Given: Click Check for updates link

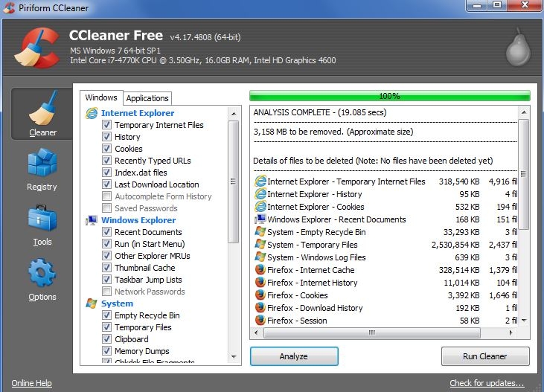Looking at the screenshot, I should click(487, 383).
